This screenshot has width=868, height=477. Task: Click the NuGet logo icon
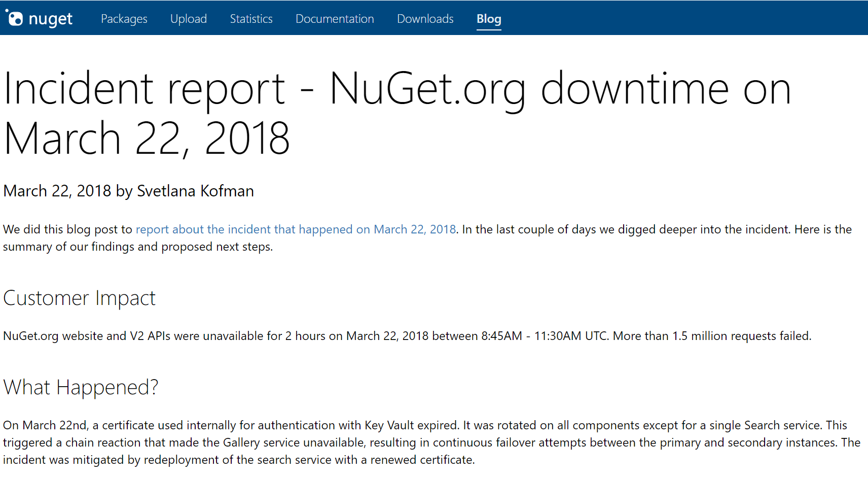(14, 18)
